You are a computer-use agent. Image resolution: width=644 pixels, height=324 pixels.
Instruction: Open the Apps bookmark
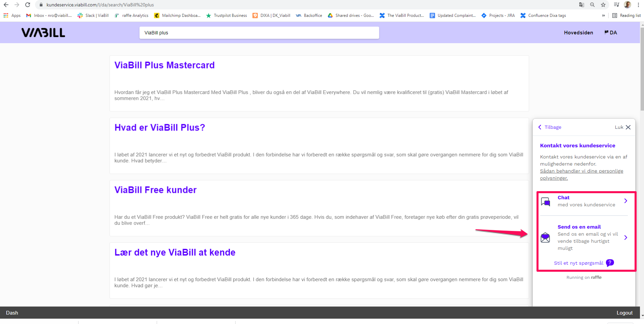coord(12,16)
